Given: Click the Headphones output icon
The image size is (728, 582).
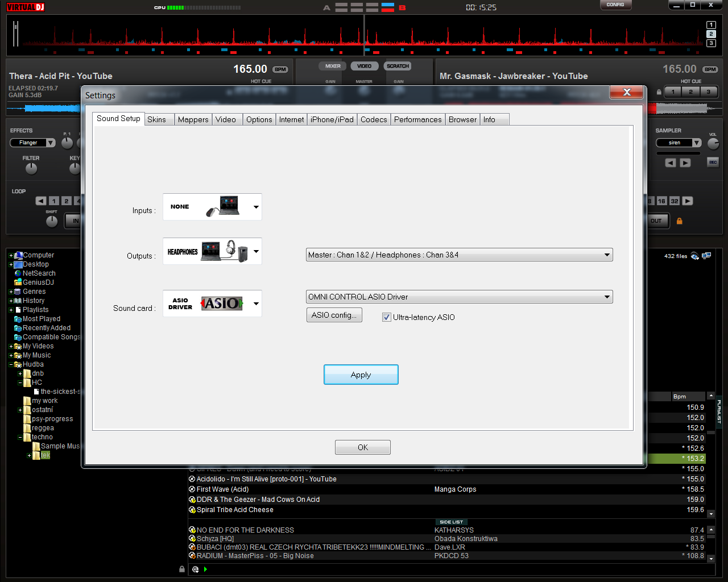Looking at the screenshot, I should point(225,251).
